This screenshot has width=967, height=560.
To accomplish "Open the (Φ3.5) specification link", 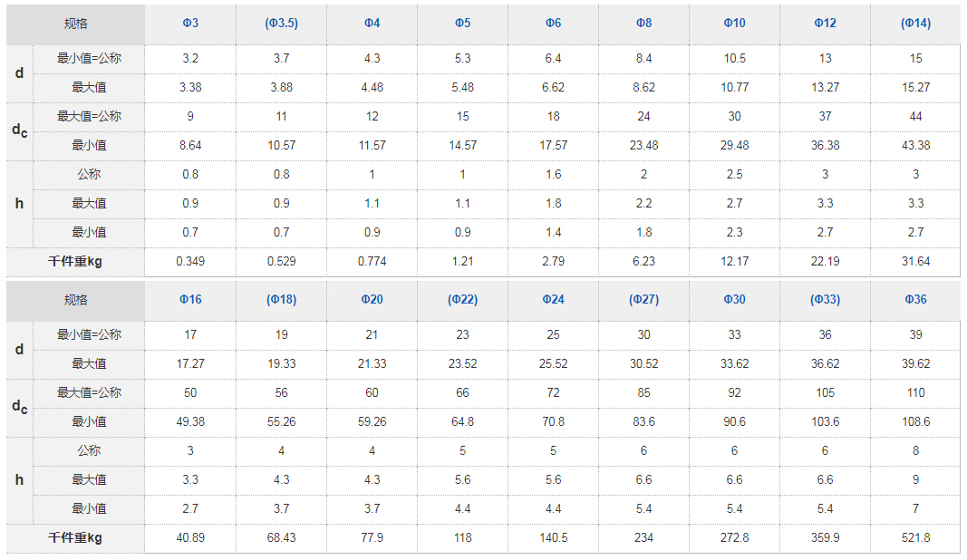I will 281,23.
